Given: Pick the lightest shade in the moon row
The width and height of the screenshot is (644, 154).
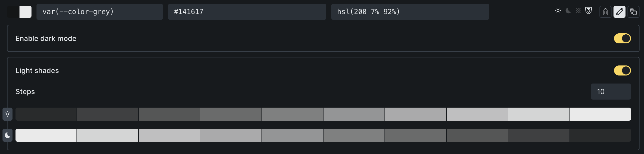Looking at the screenshot, I should point(46,135).
